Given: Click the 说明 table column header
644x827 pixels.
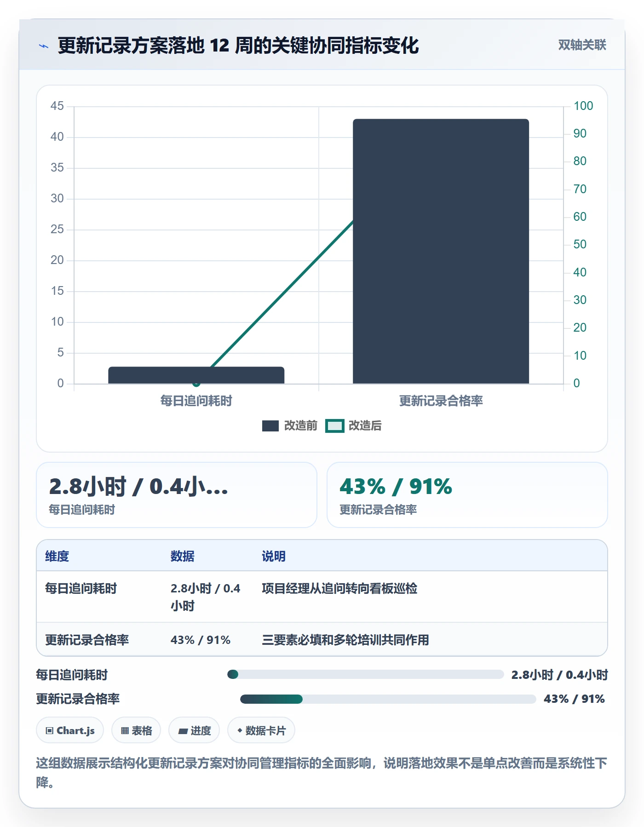Looking at the screenshot, I should [x=274, y=556].
